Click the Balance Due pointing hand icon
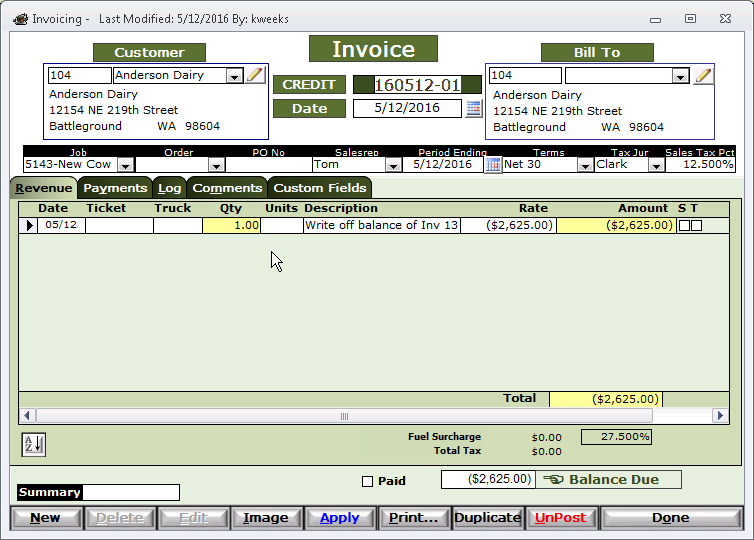This screenshot has height=540, width=754. [x=553, y=479]
